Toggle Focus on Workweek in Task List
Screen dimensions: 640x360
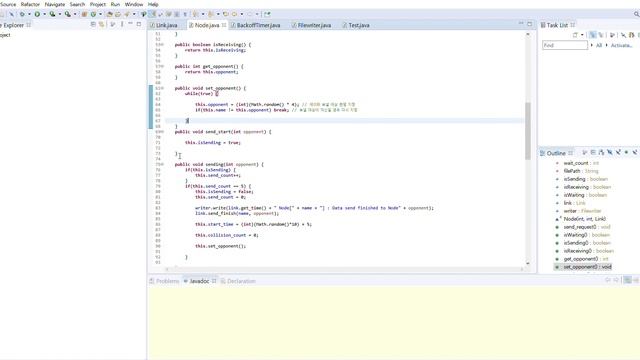tap(612, 35)
